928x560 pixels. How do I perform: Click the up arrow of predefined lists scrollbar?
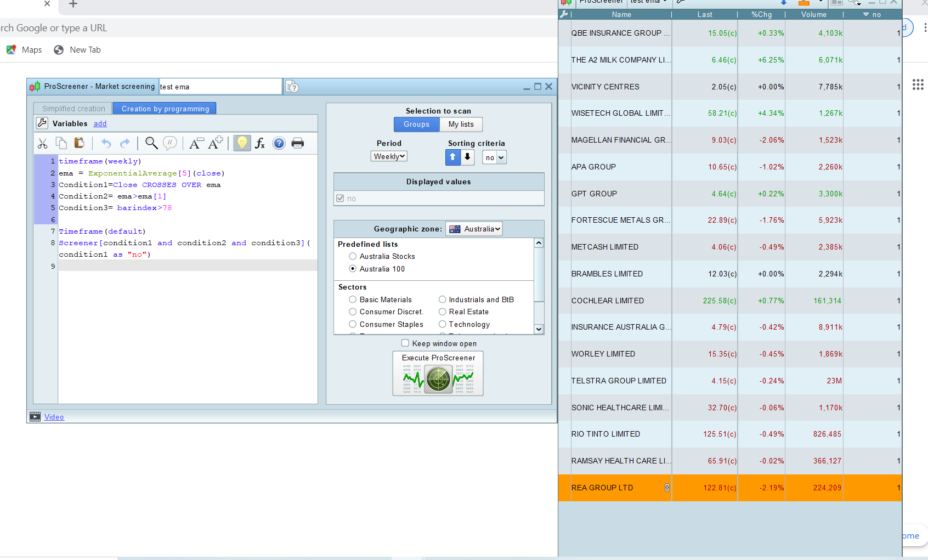point(539,243)
